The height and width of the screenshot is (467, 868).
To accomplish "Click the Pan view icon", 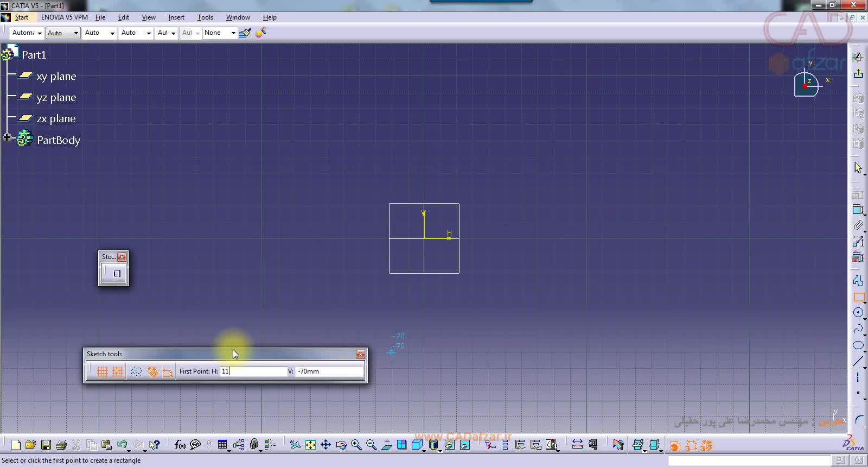I will coord(325,445).
